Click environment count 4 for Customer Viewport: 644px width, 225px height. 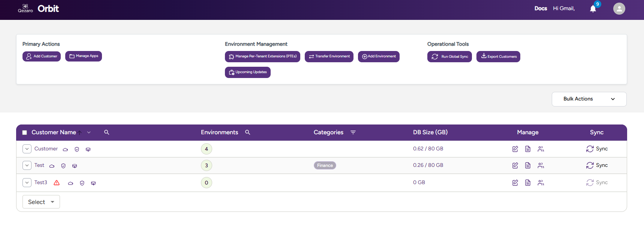pyautogui.click(x=207, y=149)
